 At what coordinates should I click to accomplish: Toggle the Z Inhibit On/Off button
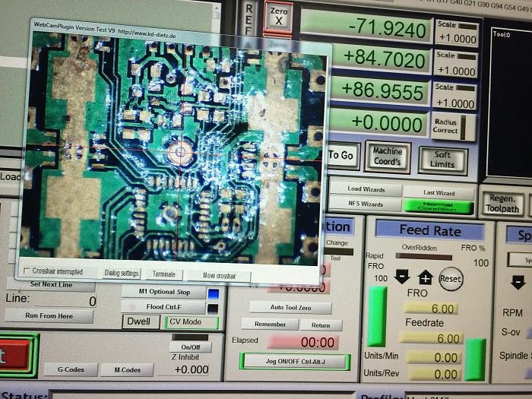pyautogui.click(x=189, y=347)
